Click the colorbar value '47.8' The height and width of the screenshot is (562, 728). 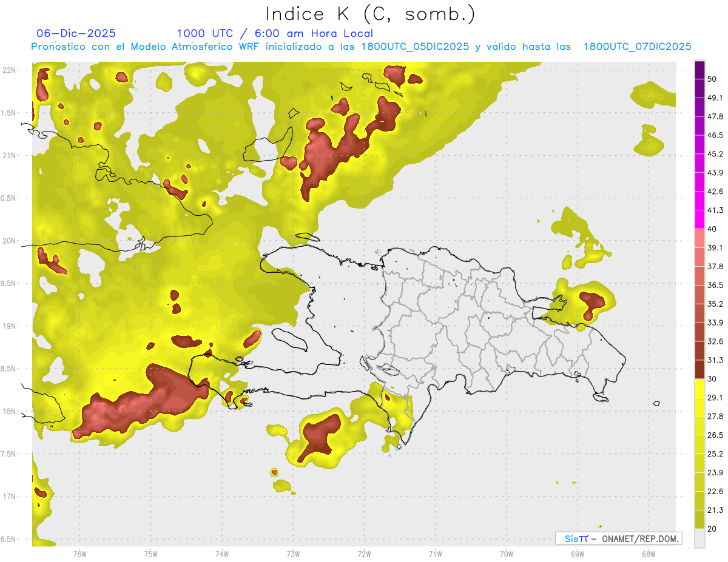click(x=715, y=116)
